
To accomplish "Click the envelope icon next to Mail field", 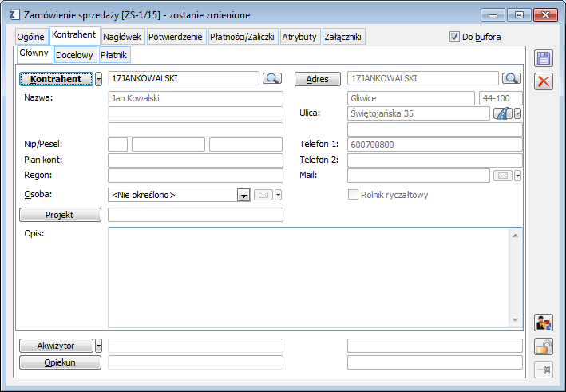I will click(x=502, y=176).
